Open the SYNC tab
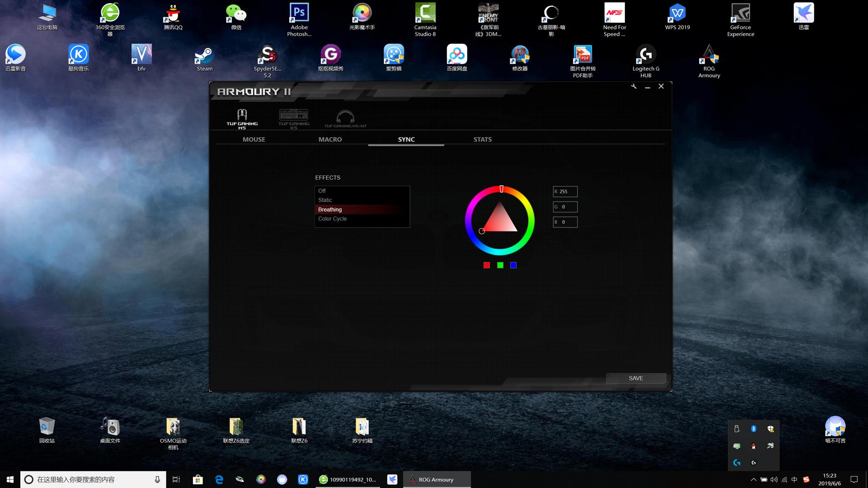 (x=406, y=139)
